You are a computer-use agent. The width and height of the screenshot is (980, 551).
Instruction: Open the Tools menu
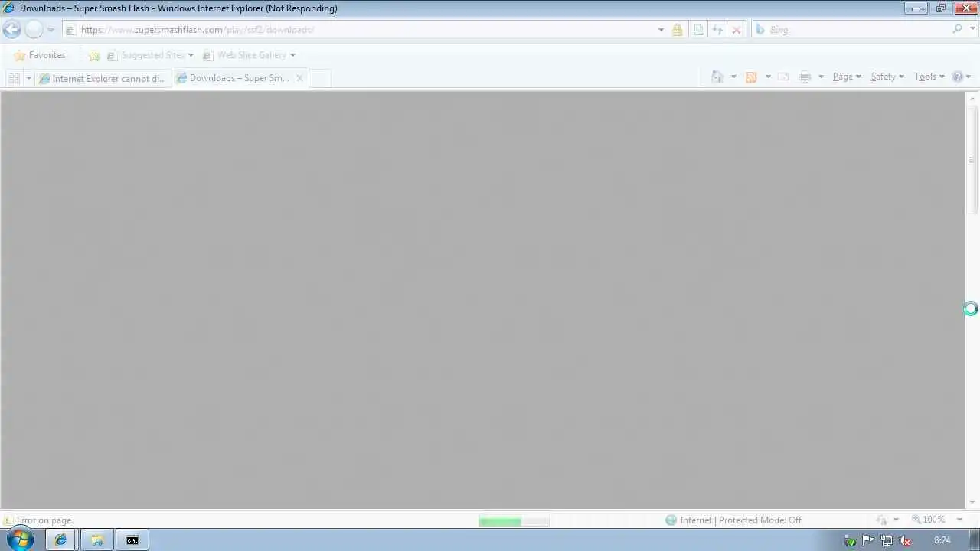(x=929, y=77)
